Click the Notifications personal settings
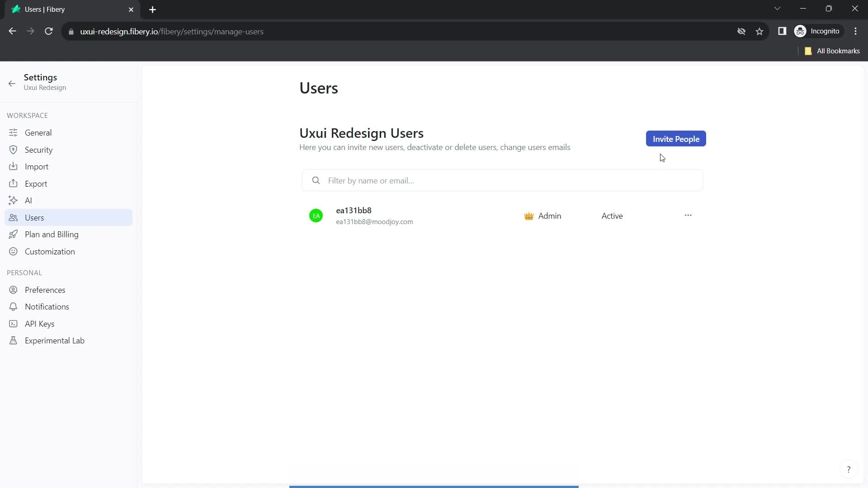 point(47,306)
